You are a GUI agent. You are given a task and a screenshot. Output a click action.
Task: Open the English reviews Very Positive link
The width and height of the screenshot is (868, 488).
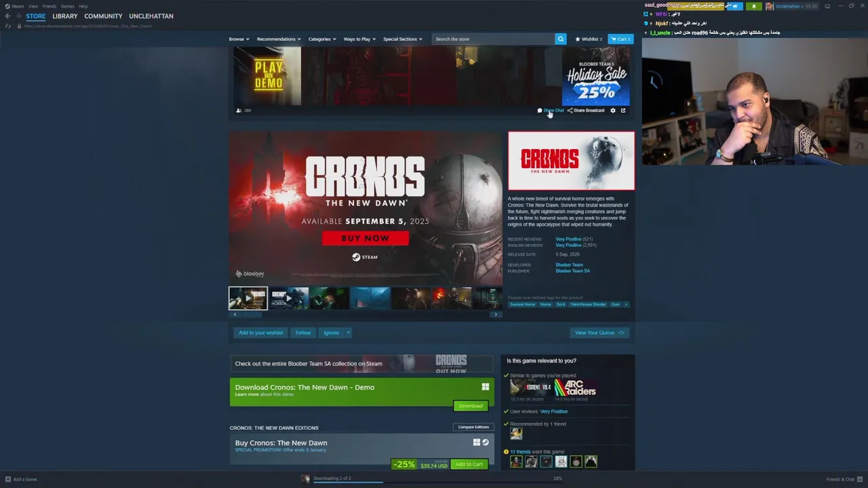568,245
